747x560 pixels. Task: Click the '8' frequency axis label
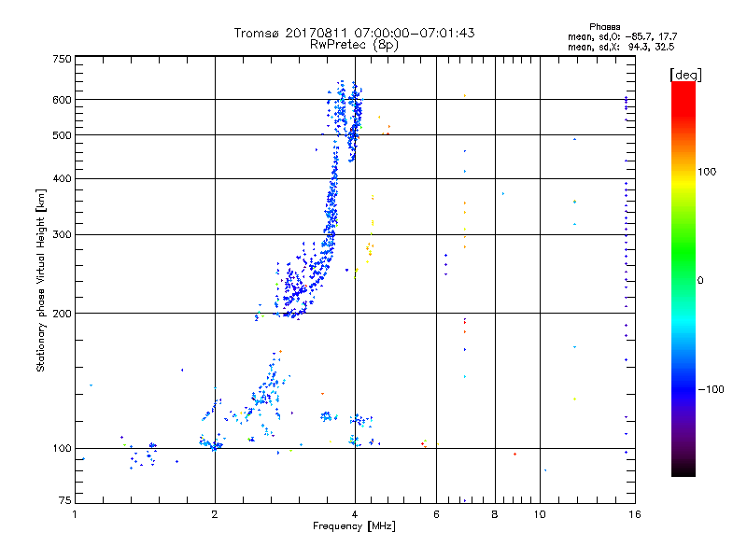(495, 514)
